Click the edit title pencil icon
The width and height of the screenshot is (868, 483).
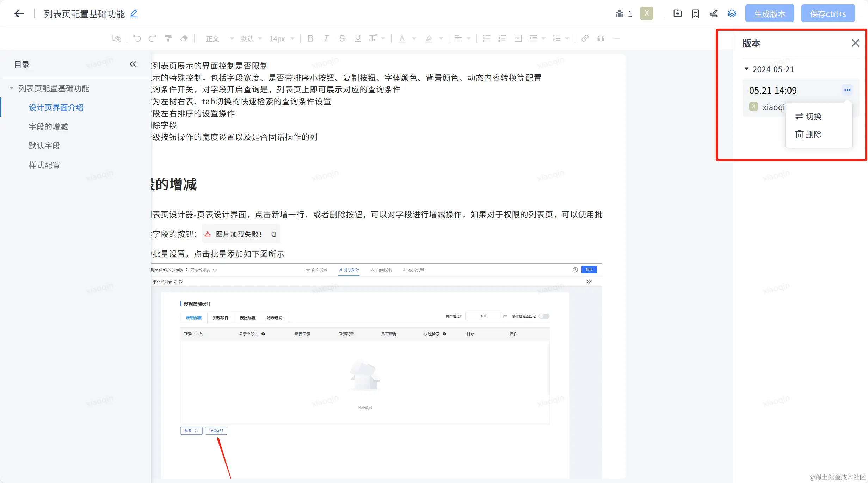point(134,14)
